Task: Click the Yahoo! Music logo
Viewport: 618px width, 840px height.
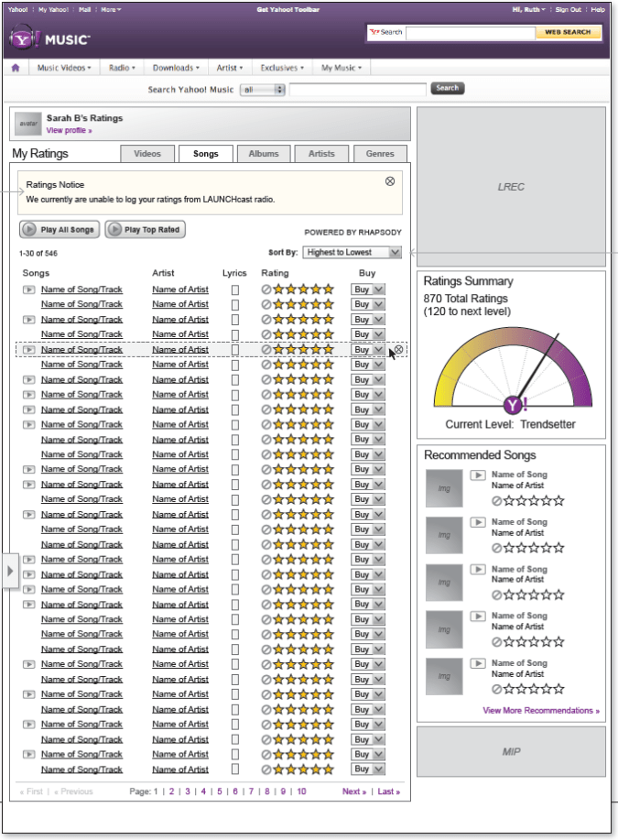Action: [50, 39]
